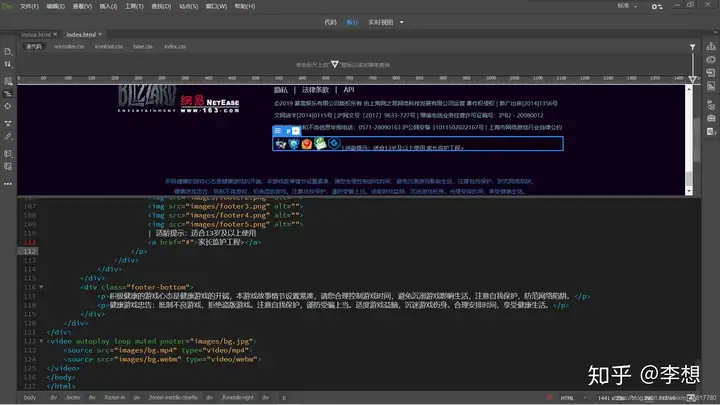Click the blue hexagon footer badge in preview
The image size is (720, 405).
coord(334,143)
